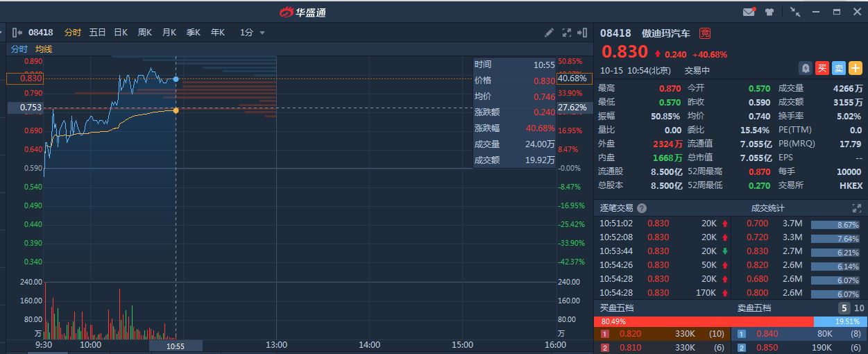Expand the chart to fullscreen

[566, 32]
